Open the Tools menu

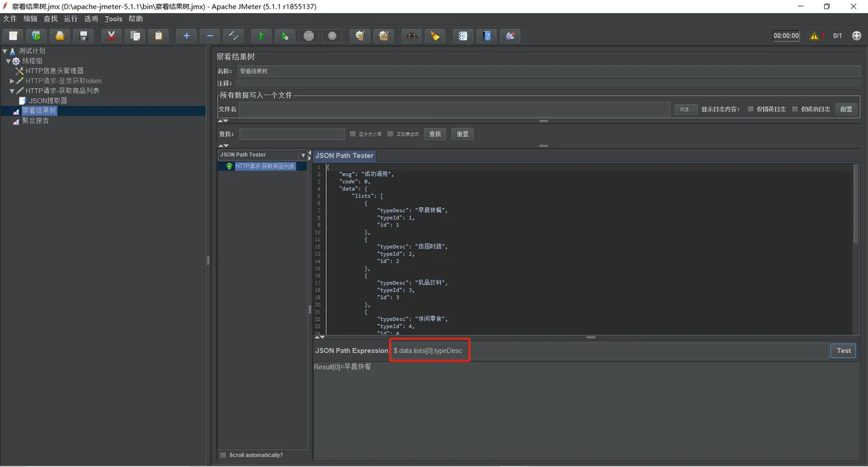click(x=113, y=19)
